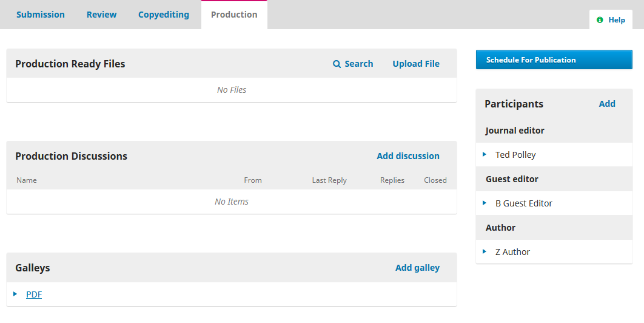Viewport: 644px width, 323px height.
Task: Expand the PDF galley disclosure triangle
Action: (15, 294)
